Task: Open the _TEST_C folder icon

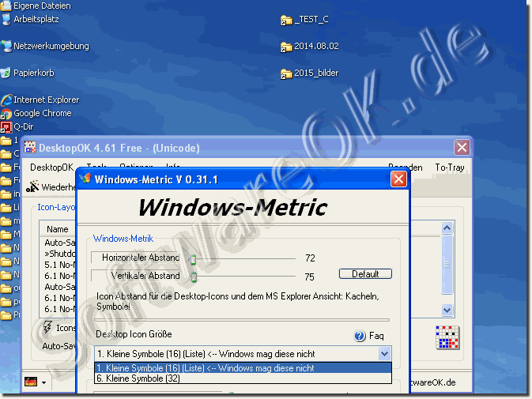Action: 286,20
